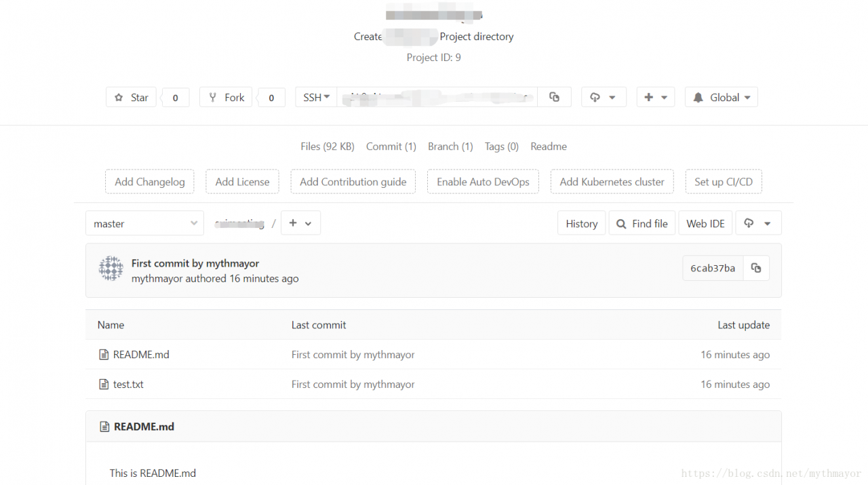Open Files (92 KB) link
This screenshot has width=868, height=485.
(328, 147)
